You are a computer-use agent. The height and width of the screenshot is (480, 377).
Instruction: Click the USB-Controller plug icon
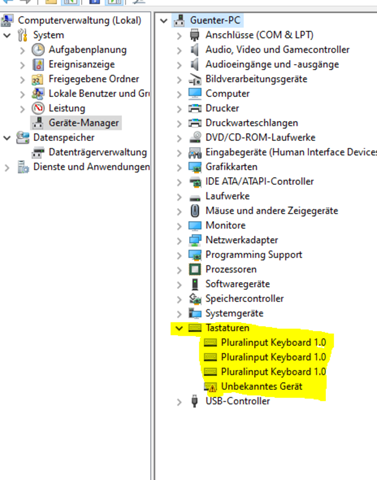point(195,401)
